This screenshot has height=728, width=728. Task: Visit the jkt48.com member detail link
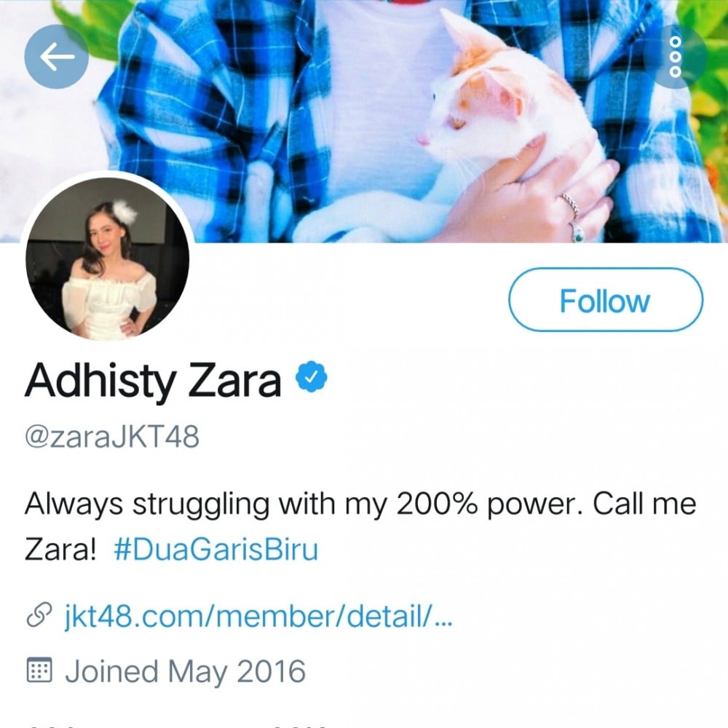258,615
